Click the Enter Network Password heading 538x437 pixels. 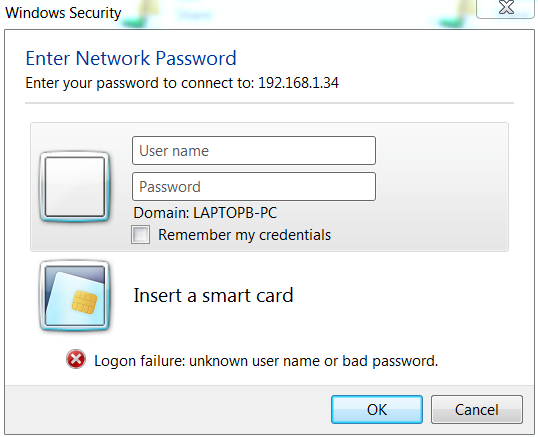131,58
